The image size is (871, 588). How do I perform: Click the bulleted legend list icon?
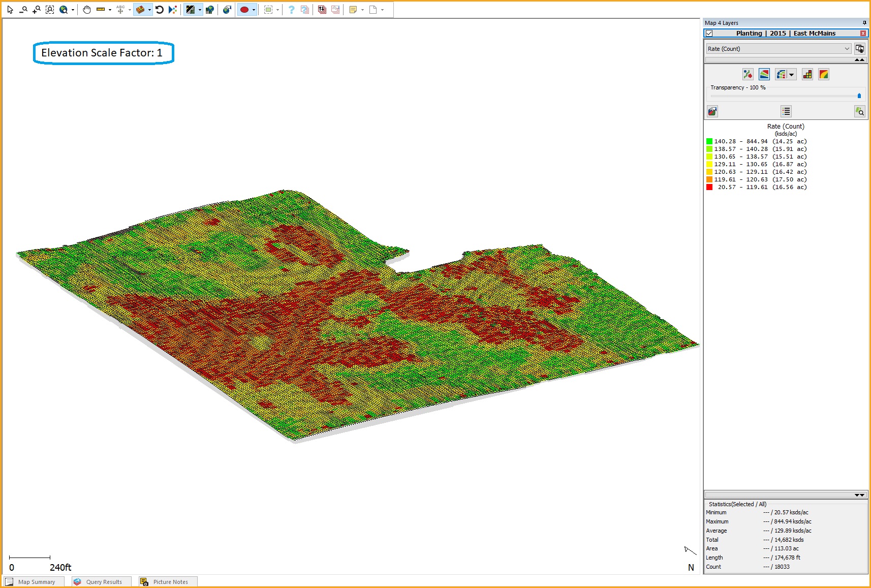click(x=786, y=111)
